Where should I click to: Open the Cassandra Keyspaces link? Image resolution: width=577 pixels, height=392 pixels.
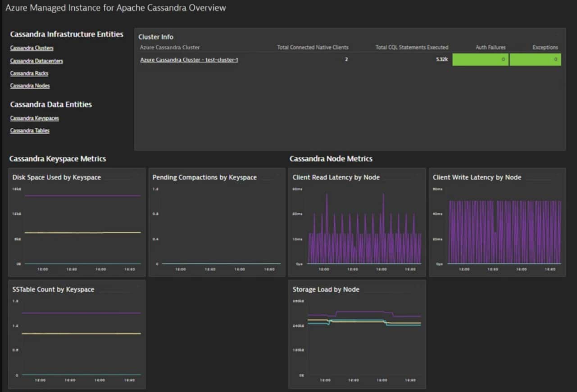[34, 118]
